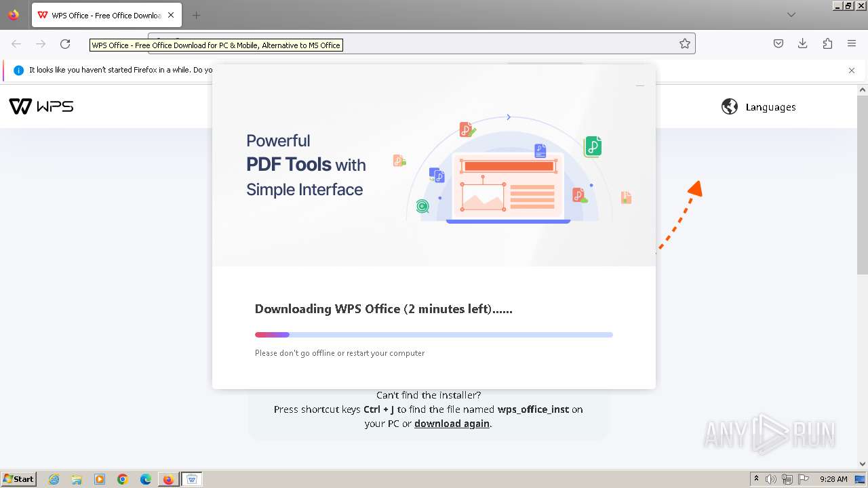Open the volume speaker tray icon
The width and height of the screenshot is (868, 488).
(771, 479)
